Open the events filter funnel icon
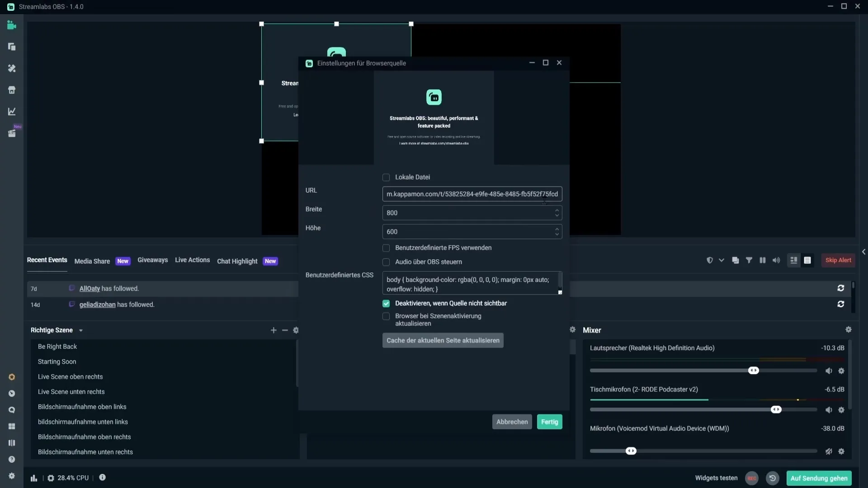 pos(749,260)
